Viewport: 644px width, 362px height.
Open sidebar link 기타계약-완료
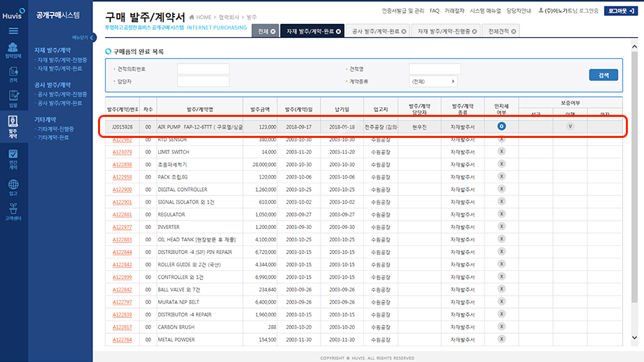pyautogui.click(x=53, y=138)
